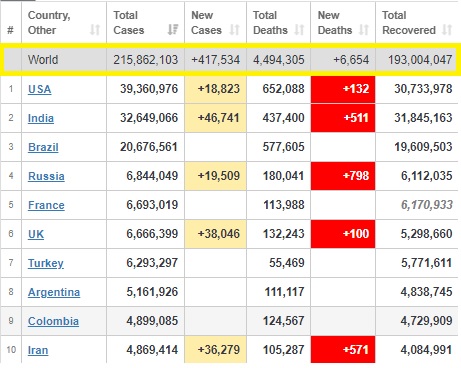The width and height of the screenshot is (461, 368).
Task: Follow the Colombia link
Action: coord(53,321)
